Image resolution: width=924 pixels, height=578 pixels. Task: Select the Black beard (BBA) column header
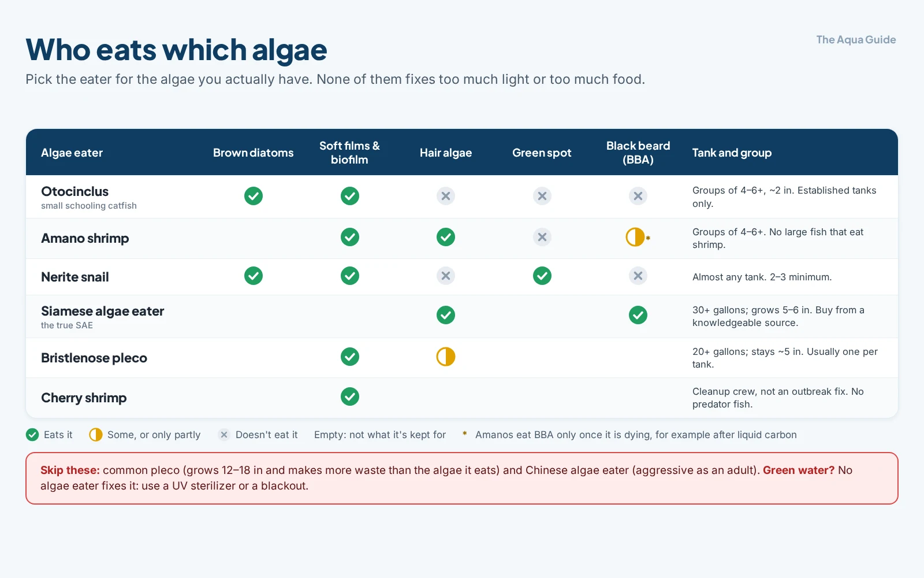[x=638, y=153]
